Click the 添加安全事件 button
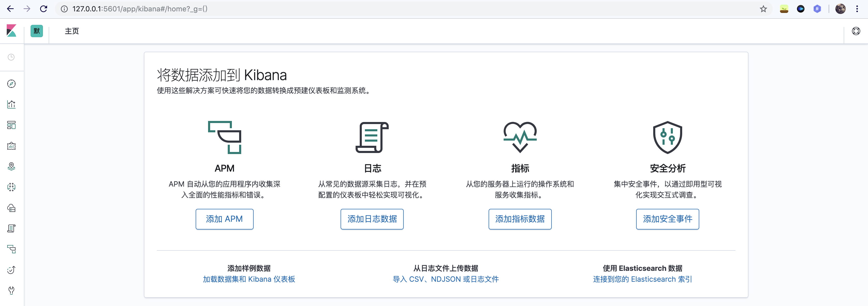 [x=667, y=219]
